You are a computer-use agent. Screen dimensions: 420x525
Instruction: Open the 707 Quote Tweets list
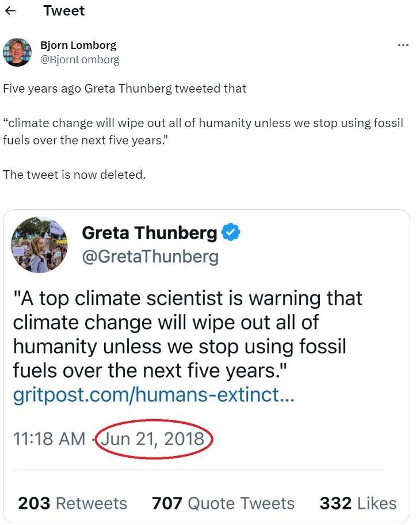(223, 503)
